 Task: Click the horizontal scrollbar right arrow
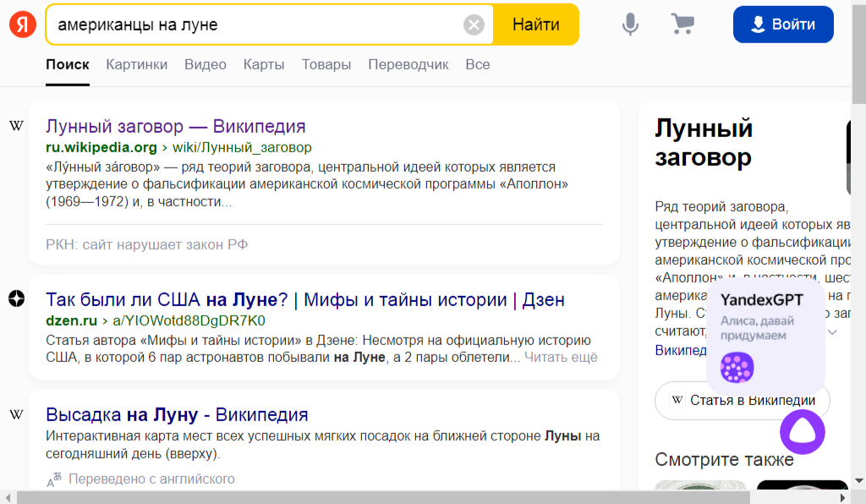point(843,497)
